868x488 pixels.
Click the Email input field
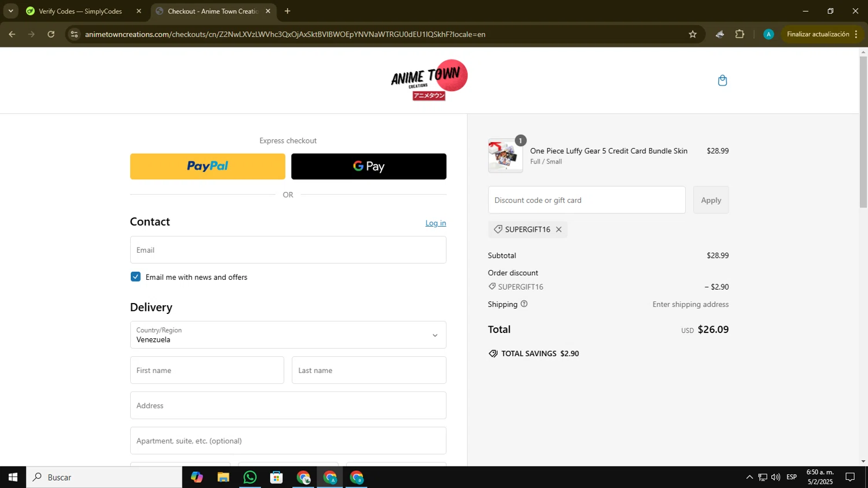288,250
